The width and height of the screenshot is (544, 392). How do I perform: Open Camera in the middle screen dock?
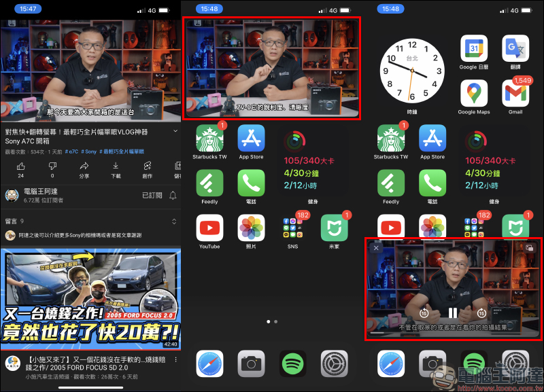pyautogui.click(x=251, y=363)
